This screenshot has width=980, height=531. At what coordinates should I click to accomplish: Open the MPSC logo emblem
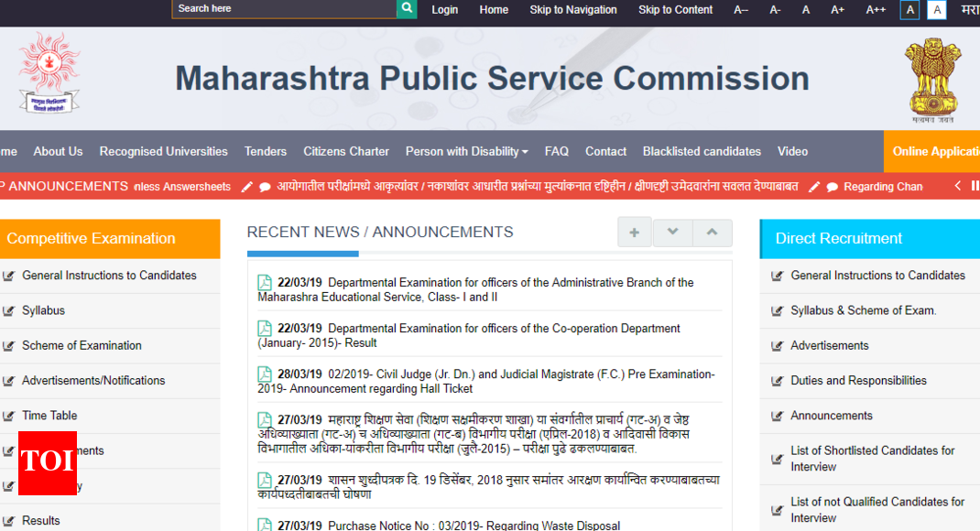pyautogui.click(x=49, y=73)
